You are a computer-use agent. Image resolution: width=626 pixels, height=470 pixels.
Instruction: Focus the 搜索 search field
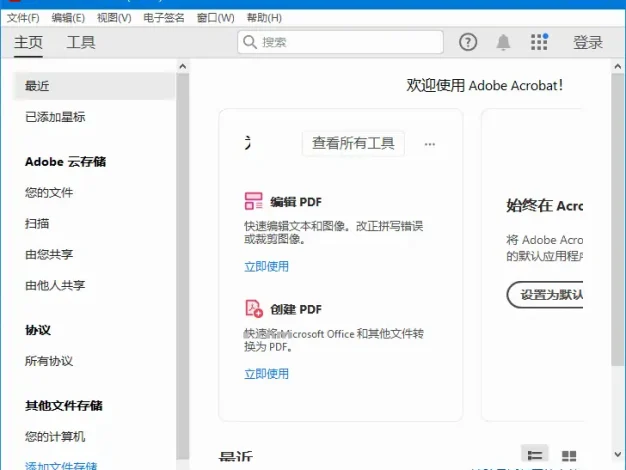[340, 42]
